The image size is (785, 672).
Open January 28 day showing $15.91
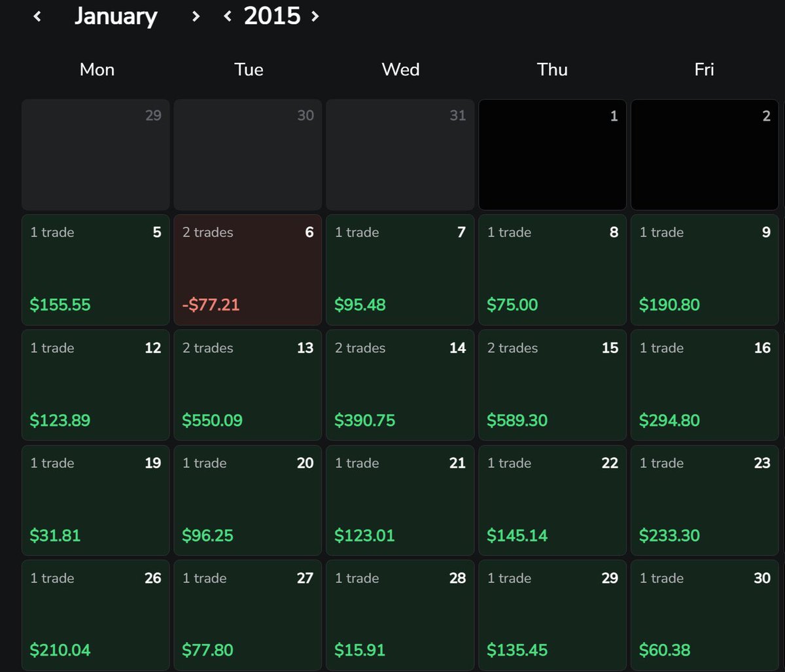pyautogui.click(x=400, y=615)
